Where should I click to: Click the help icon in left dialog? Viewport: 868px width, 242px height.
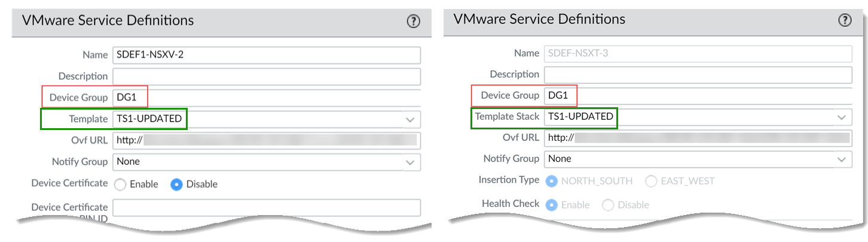point(413,22)
